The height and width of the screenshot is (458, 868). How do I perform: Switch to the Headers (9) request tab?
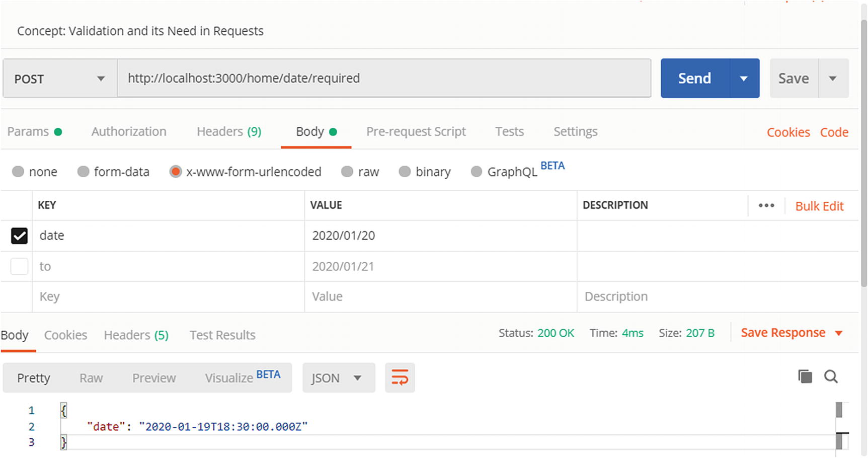click(x=228, y=131)
